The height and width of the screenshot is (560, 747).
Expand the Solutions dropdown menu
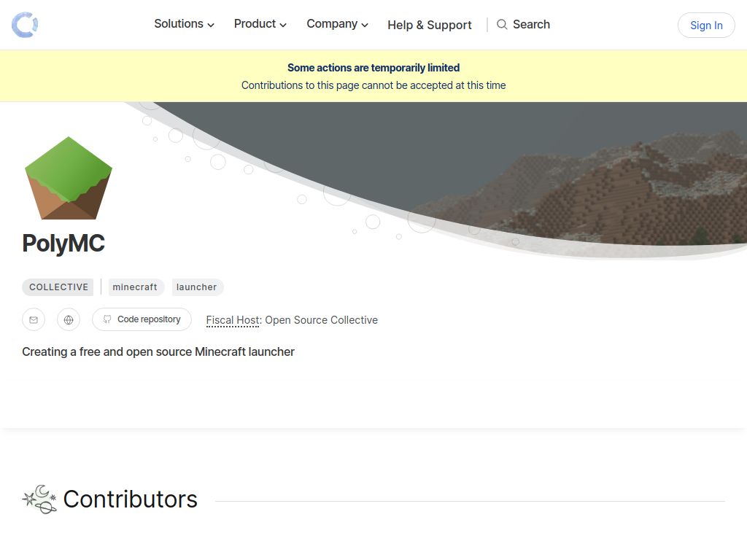[184, 24]
